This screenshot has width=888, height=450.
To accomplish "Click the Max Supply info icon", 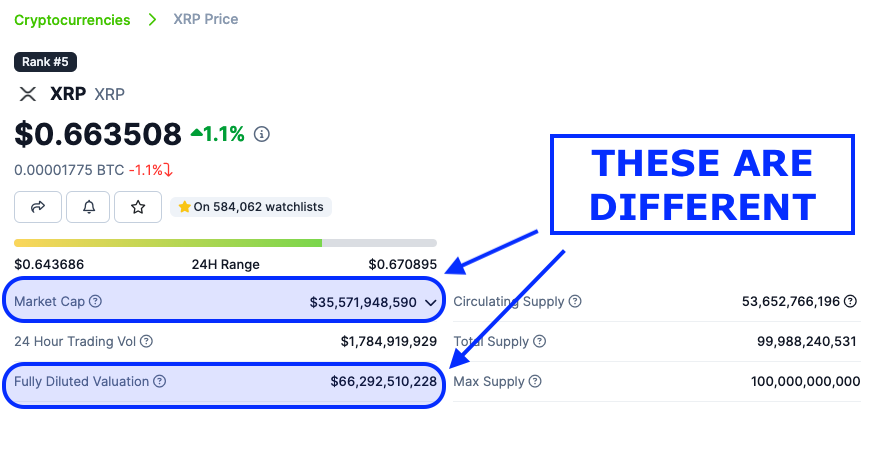I will tap(535, 381).
